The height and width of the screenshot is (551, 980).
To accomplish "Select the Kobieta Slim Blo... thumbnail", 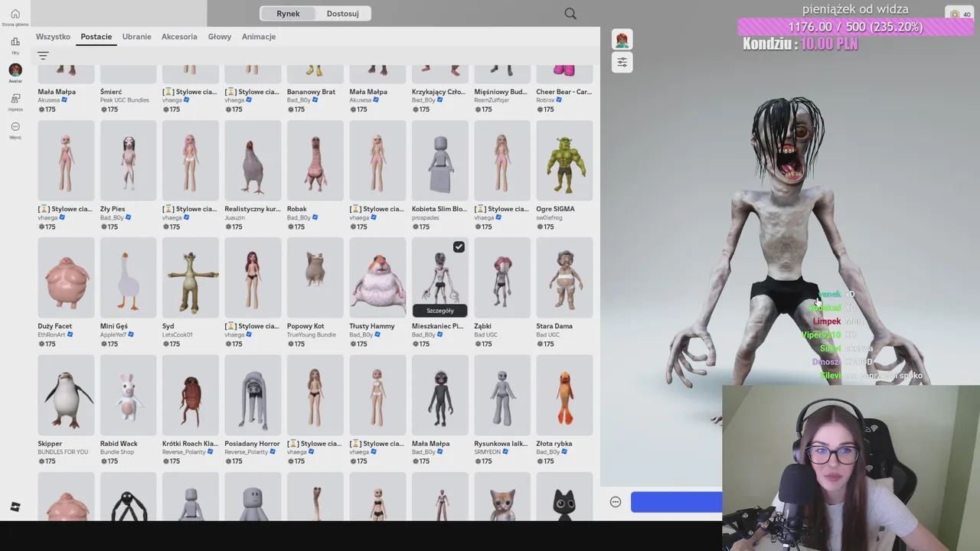I will coord(440,161).
